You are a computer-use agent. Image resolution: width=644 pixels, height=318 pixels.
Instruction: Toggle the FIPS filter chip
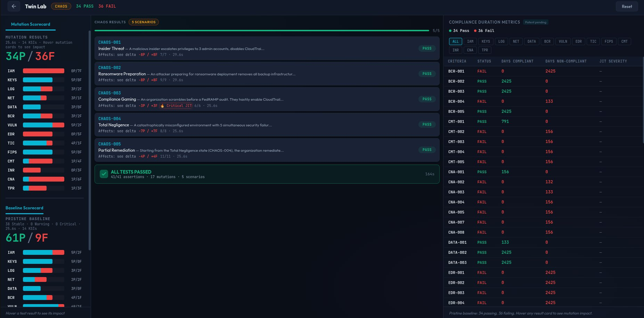pyautogui.click(x=609, y=41)
